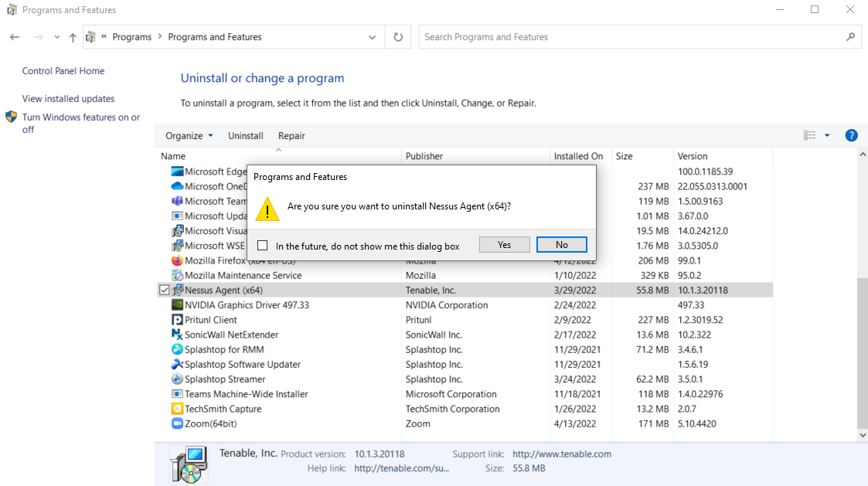Viewport: 868px width, 486px height.
Task: Expand the address bar history dropdown
Action: tap(372, 37)
